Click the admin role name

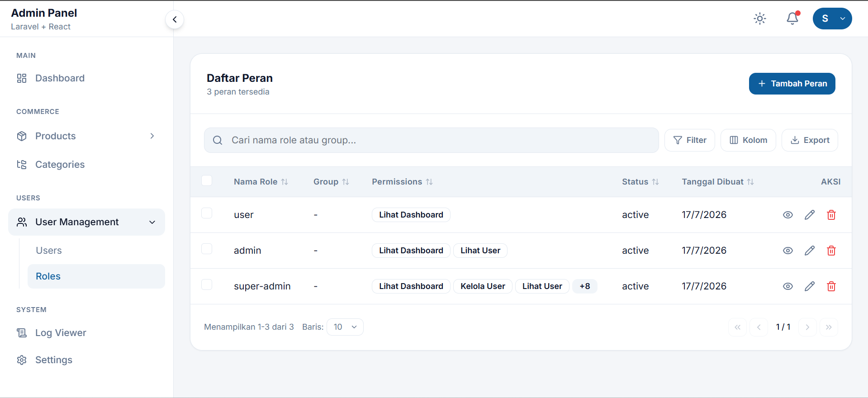(247, 251)
